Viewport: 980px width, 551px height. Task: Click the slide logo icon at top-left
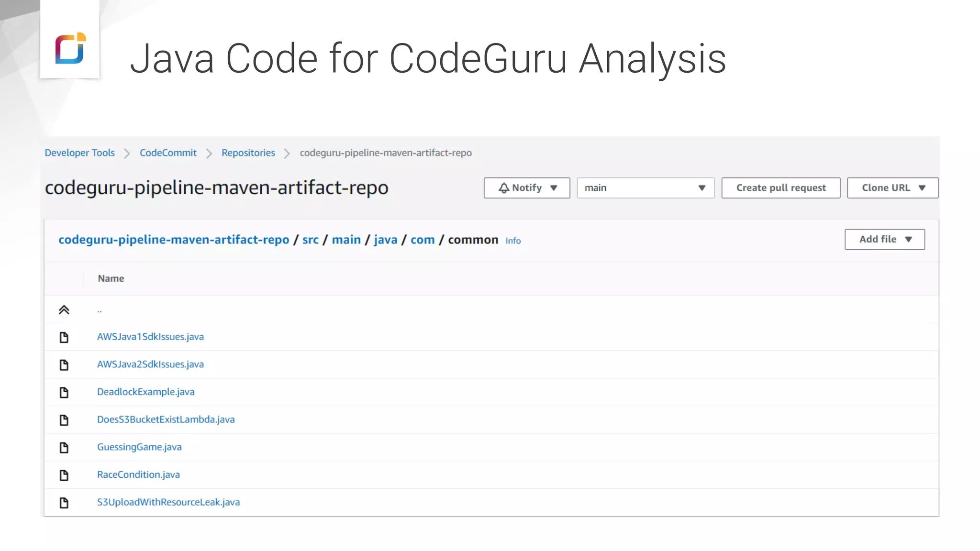[70, 48]
